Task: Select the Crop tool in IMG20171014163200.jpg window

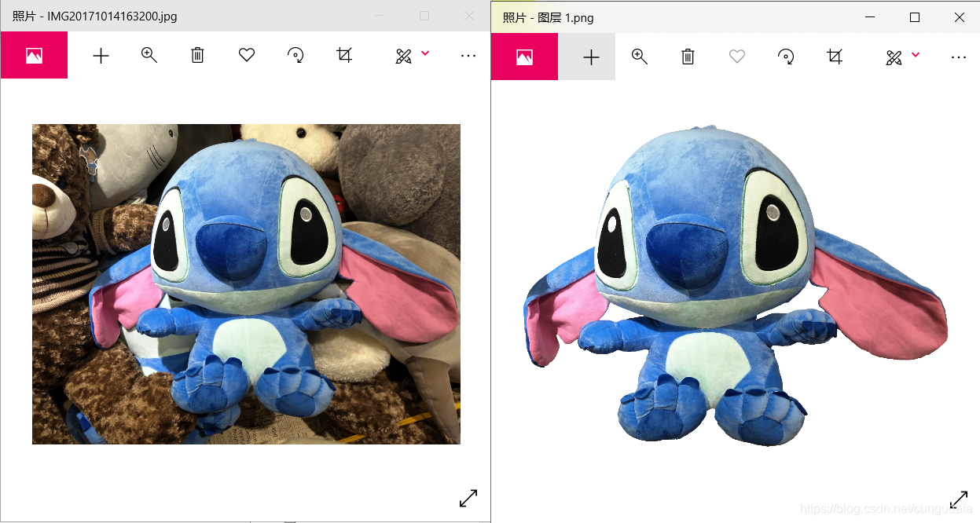Action: click(x=344, y=55)
